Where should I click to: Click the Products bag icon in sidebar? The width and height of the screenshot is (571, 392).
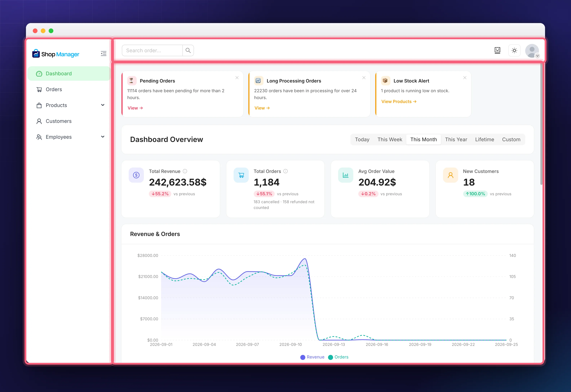pyautogui.click(x=39, y=105)
